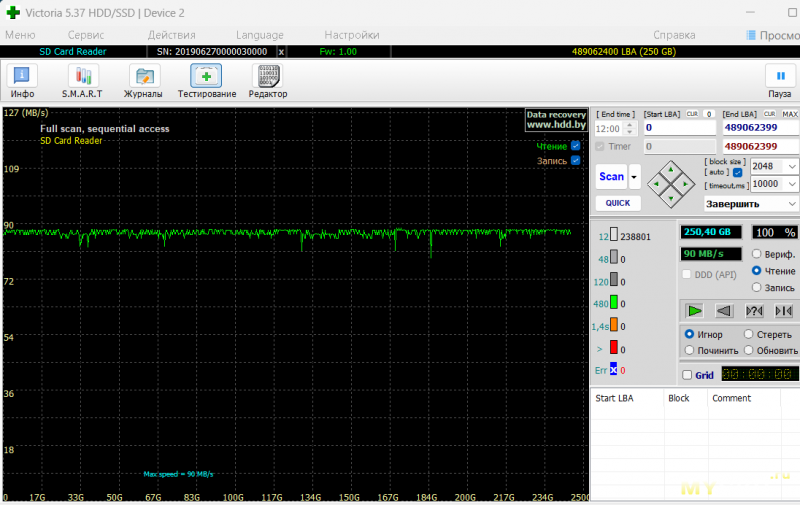This screenshot has width=800, height=505.
Task: Click the End time spinner arrows
Action: click(x=631, y=129)
